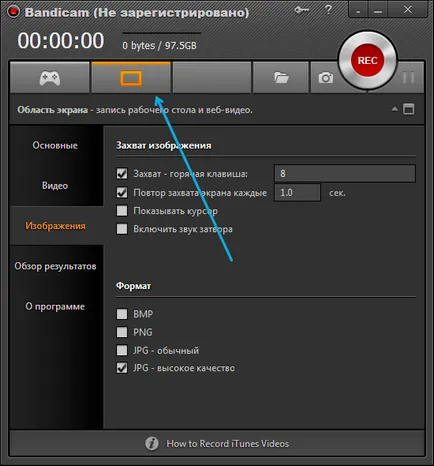Enable the 'Включить звук затвора' checkbox
Viewport: 434px width, 466px height.
coord(122,229)
